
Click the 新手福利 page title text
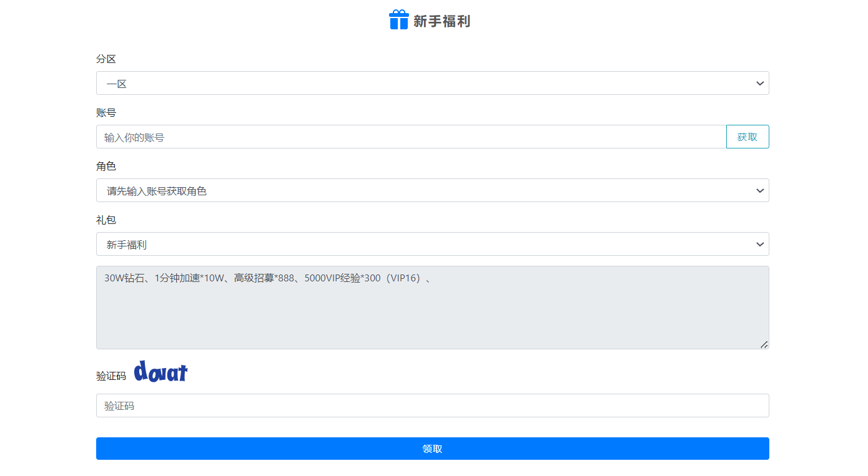(441, 21)
